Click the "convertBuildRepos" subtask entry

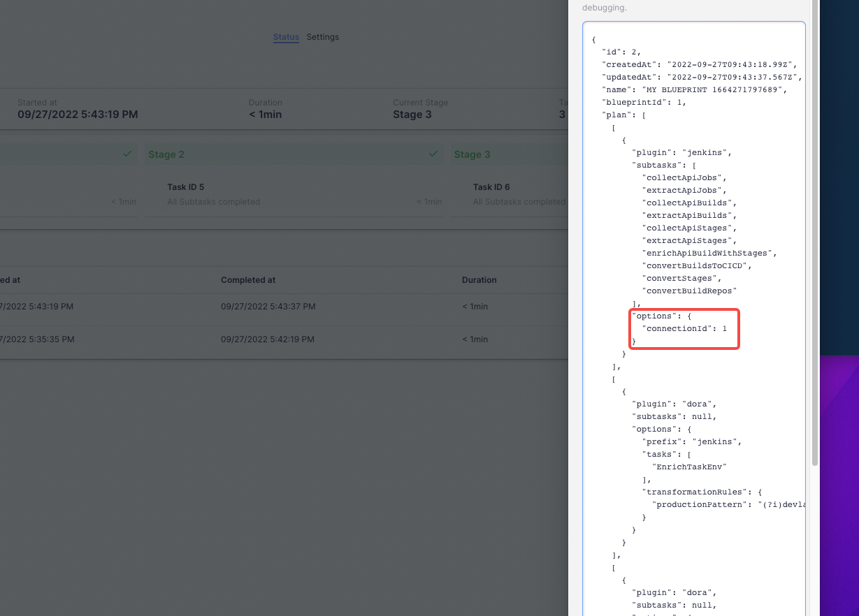pyautogui.click(x=689, y=291)
